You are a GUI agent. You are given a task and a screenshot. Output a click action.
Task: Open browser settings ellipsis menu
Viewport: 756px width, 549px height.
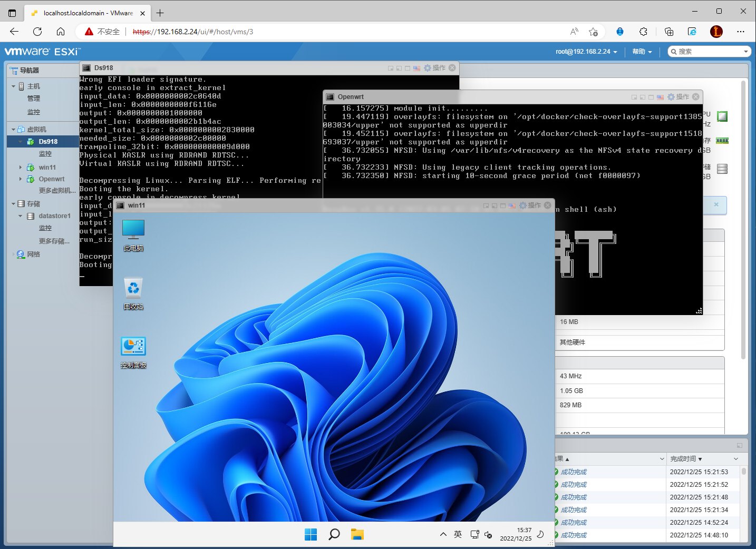click(x=741, y=32)
